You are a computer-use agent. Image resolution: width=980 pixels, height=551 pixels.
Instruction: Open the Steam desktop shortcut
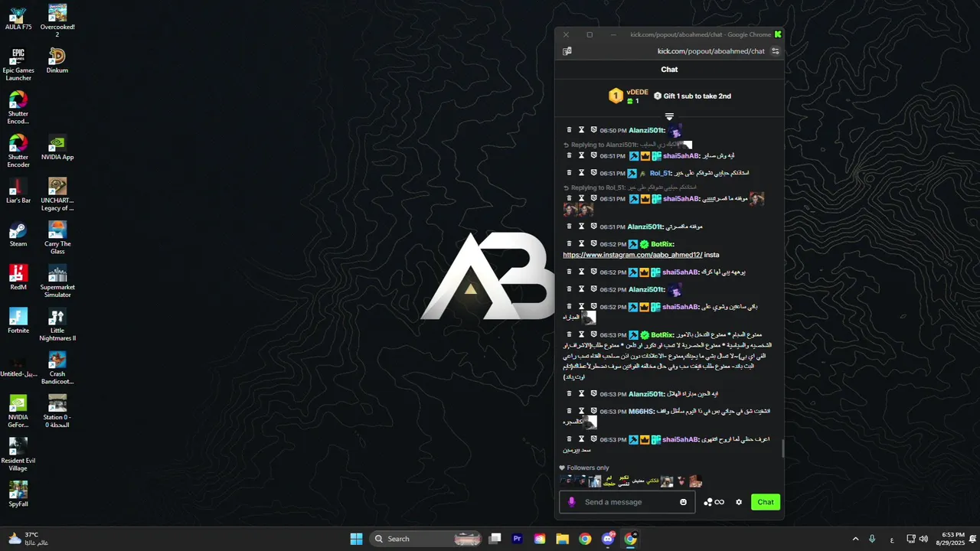coord(18,235)
